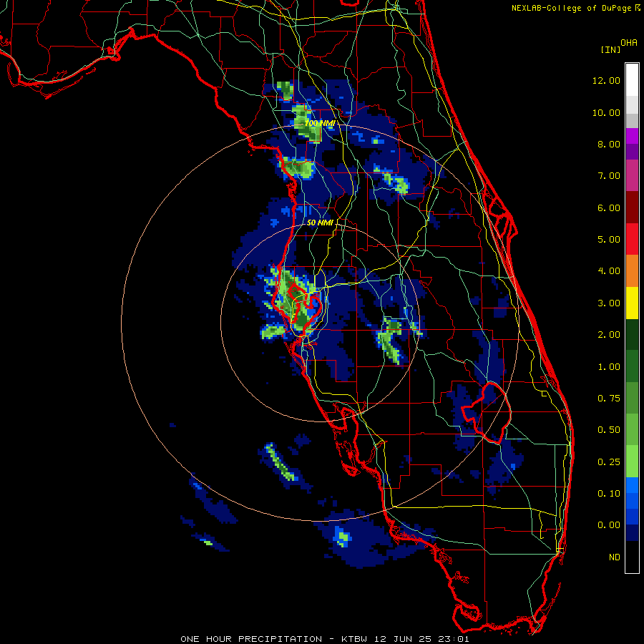Image resolution: width=644 pixels, height=644 pixels.
Task: Click the 10.00 legend value
Action: click(x=606, y=112)
